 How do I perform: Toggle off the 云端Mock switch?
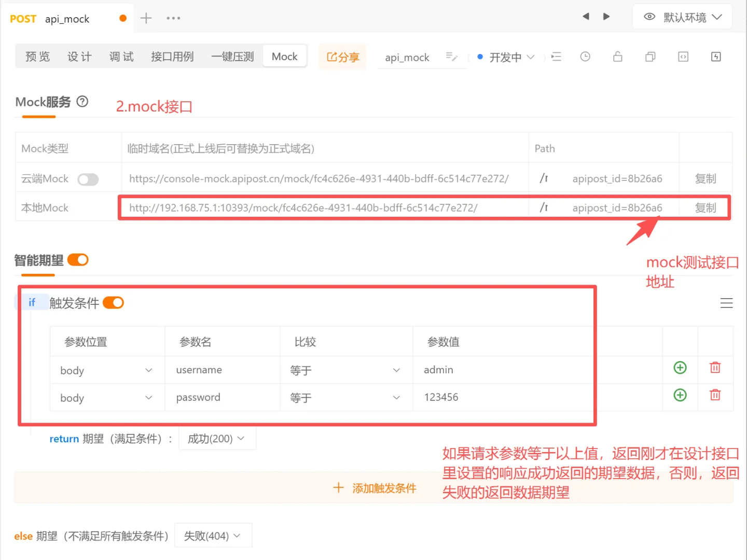coord(88,179)
